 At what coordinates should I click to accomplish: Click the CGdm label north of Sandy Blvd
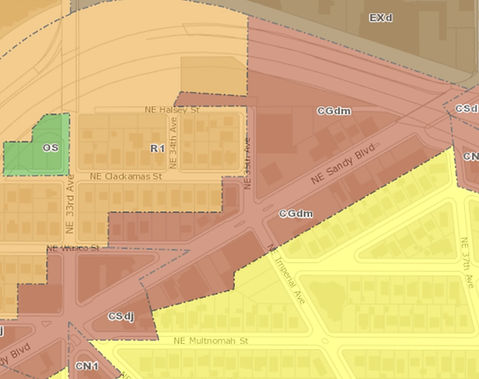point(334,111)
